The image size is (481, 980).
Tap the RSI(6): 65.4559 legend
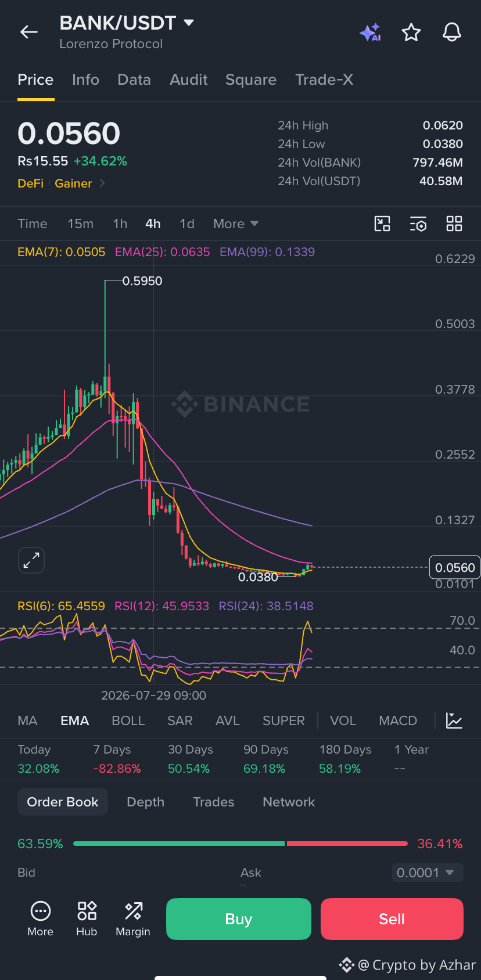tap(62, 606)
